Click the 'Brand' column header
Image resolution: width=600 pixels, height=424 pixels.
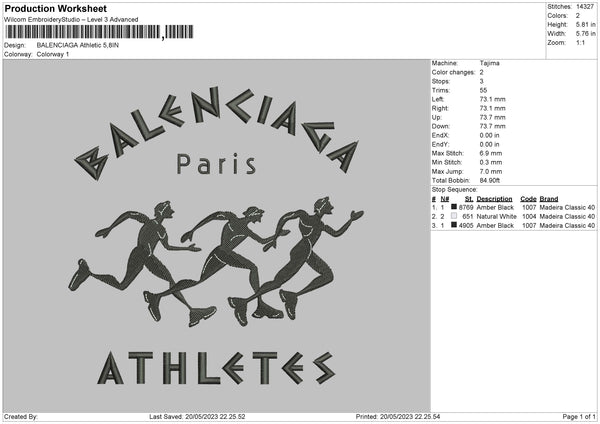pyautogui.click(x=549, y=199)
